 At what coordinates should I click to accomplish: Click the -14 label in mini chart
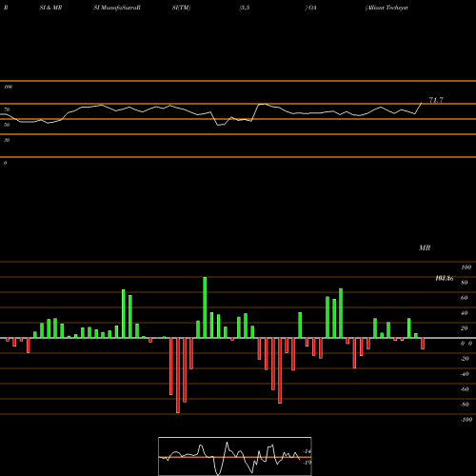point(307,451)
